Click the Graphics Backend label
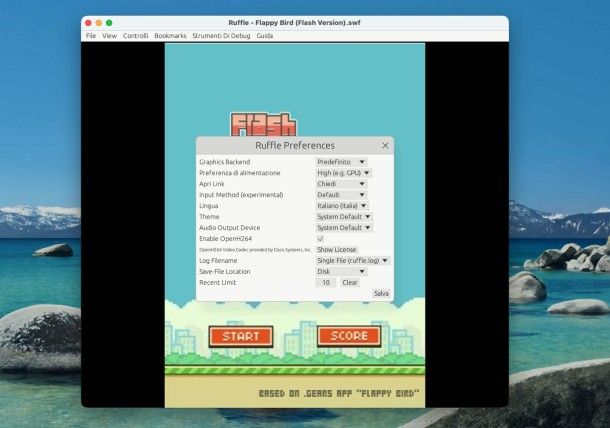The image size is (610, 428). coord(224,161)
